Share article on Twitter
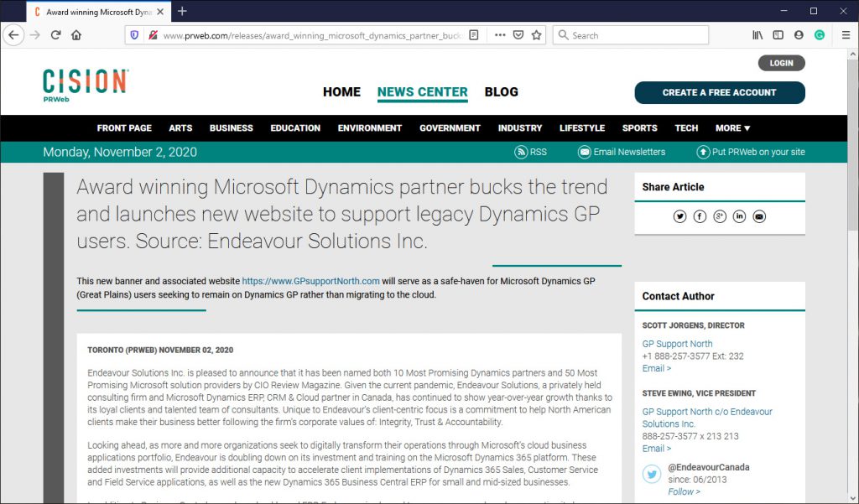Screen dimensions: 859x504 pyautogui.click(x=679, y=216)
